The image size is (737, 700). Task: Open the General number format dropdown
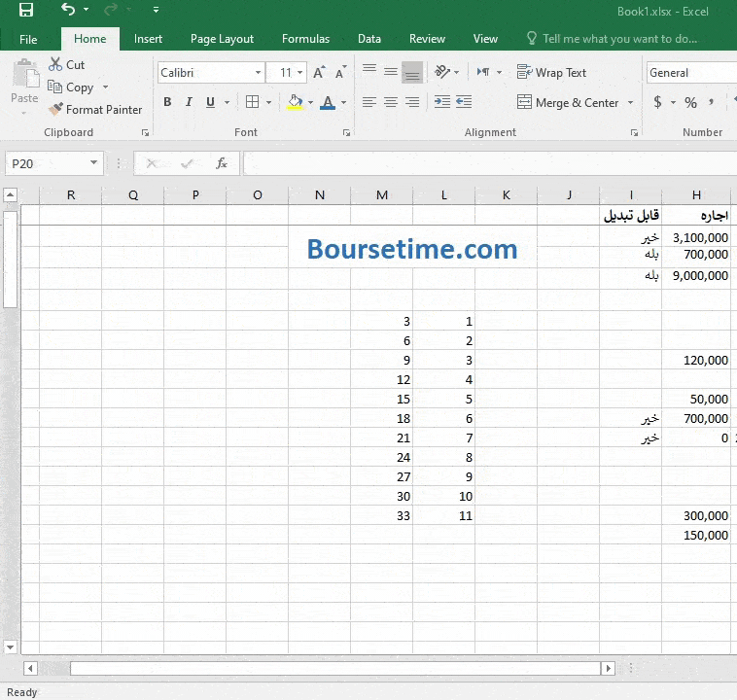click(x=692, y=73)
